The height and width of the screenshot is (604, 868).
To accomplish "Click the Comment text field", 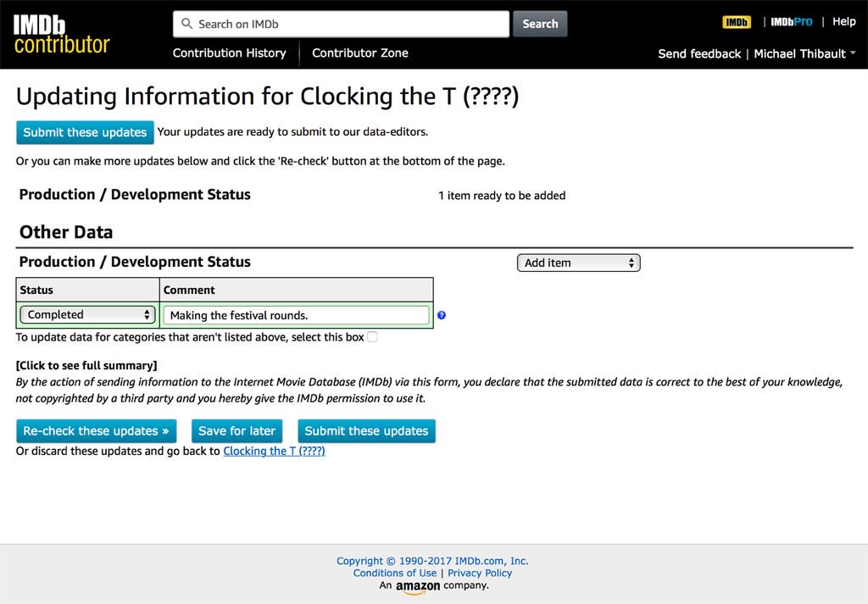I will coord(296,315).
